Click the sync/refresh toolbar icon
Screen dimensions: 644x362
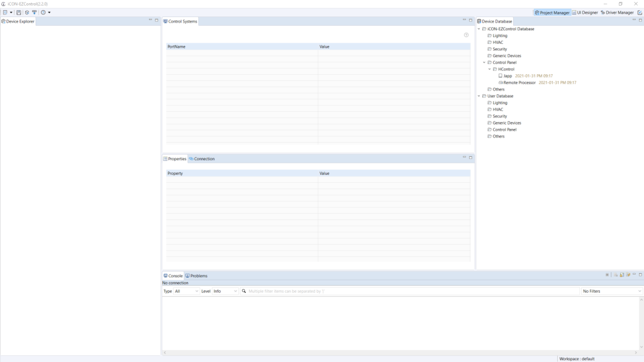[x=27, y=13]
